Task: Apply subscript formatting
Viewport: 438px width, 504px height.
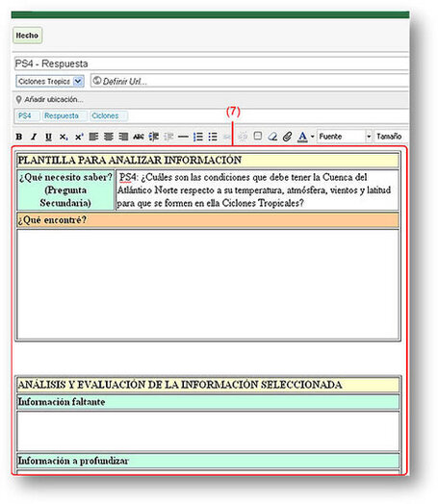Action: point(64,137)
